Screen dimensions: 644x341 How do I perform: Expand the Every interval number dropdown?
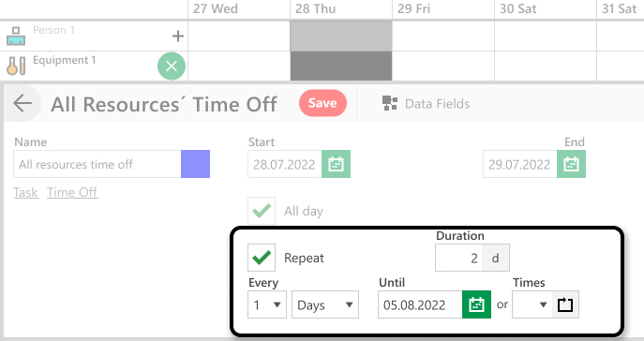[267, 304]
